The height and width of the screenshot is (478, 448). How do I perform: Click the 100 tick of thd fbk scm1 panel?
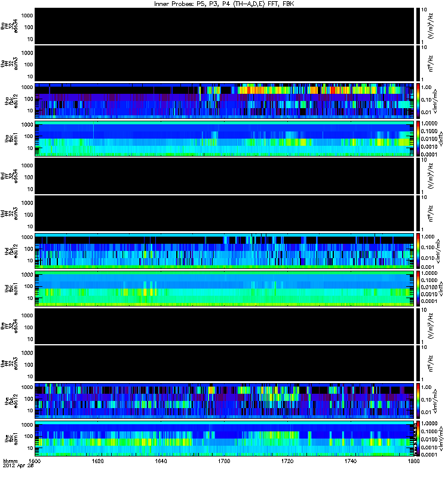point(29,286)
